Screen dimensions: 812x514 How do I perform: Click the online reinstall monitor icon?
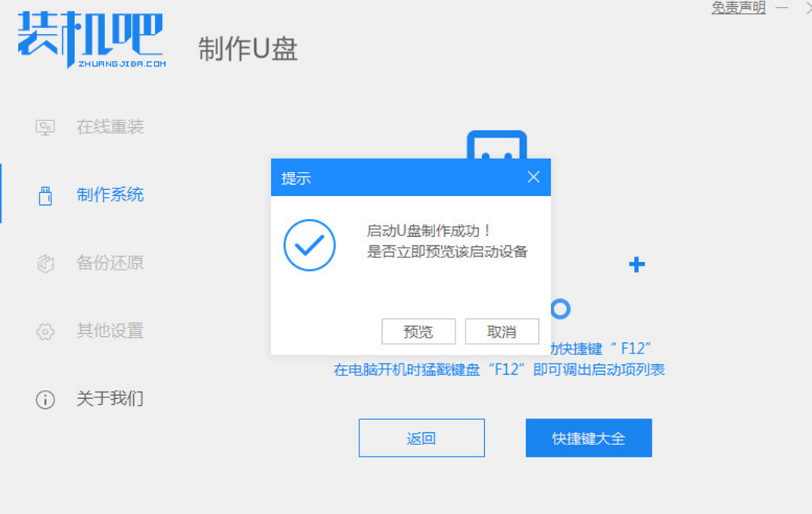[x=45, y=127]
